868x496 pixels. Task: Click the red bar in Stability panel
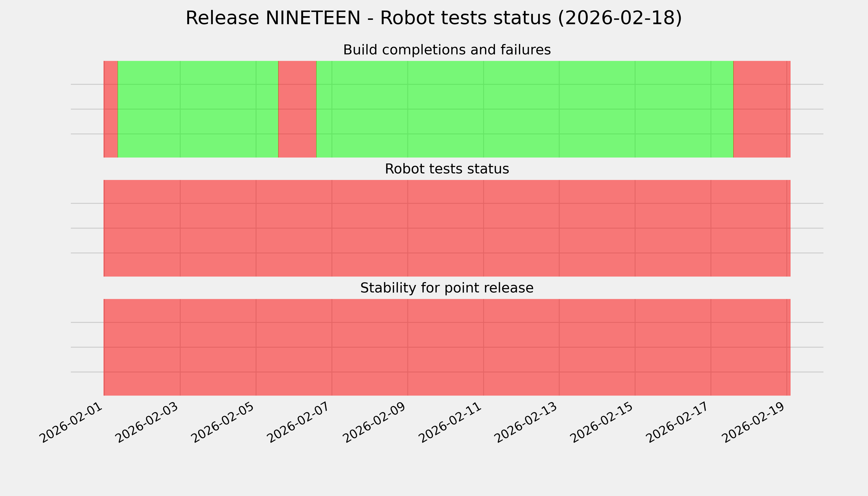[x=447, y=347]
